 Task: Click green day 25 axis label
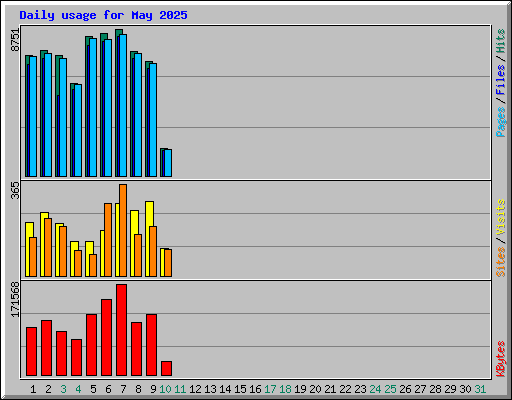pos(390,389)
